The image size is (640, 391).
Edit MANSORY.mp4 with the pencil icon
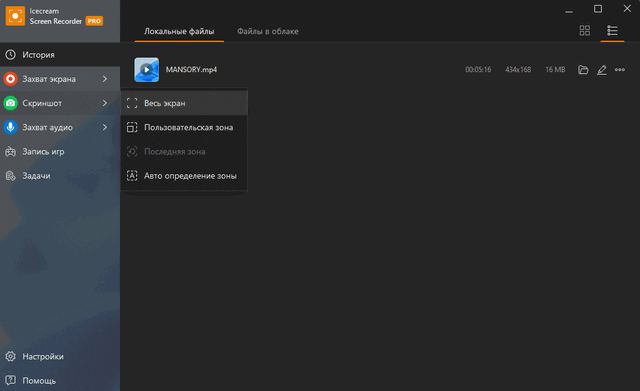(602, 70)
